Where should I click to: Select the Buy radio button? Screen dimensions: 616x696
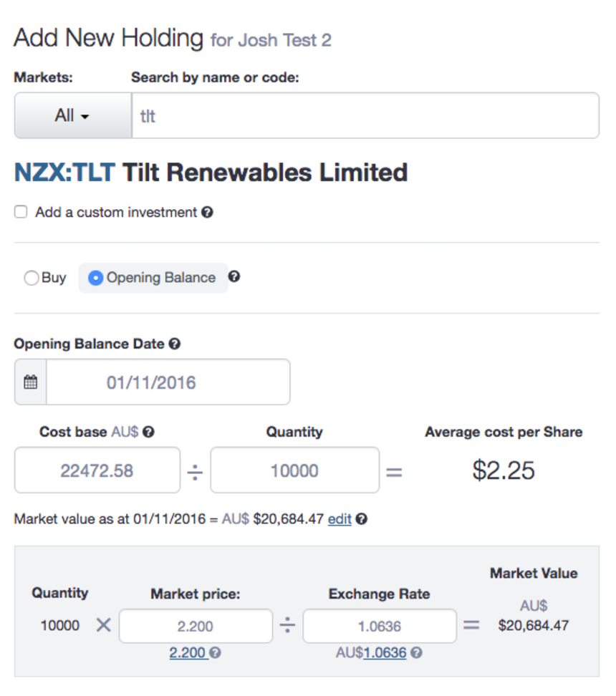[x=30, y=278]
